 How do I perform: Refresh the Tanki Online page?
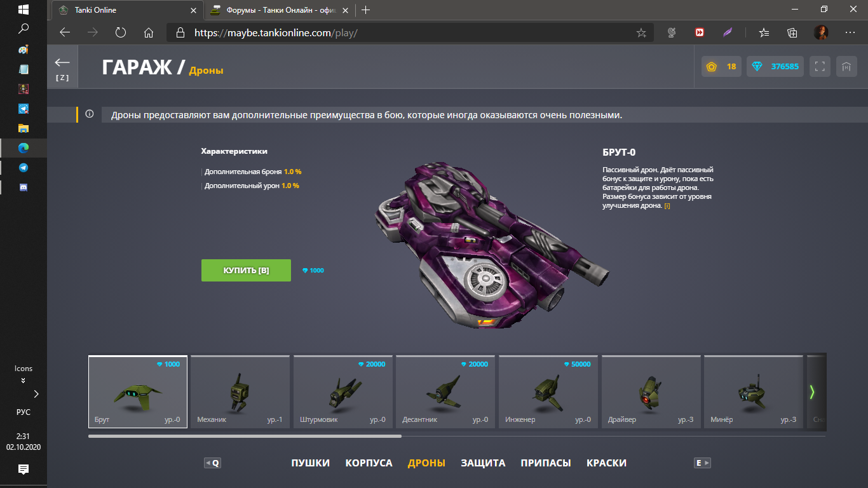point(121,32)
